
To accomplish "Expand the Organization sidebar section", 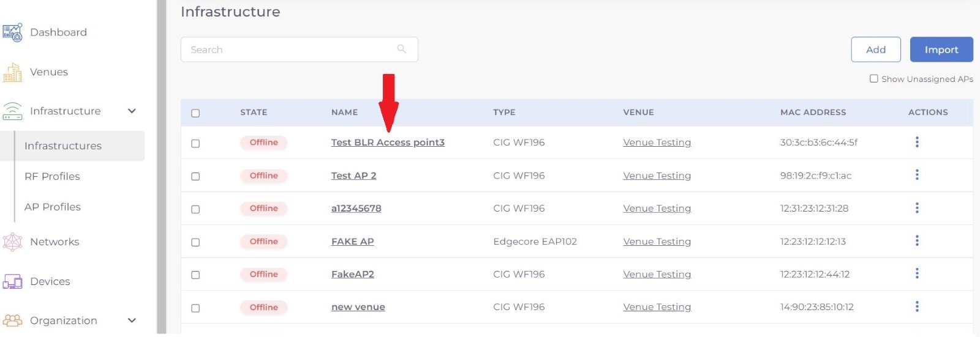I will click(132, 320).
